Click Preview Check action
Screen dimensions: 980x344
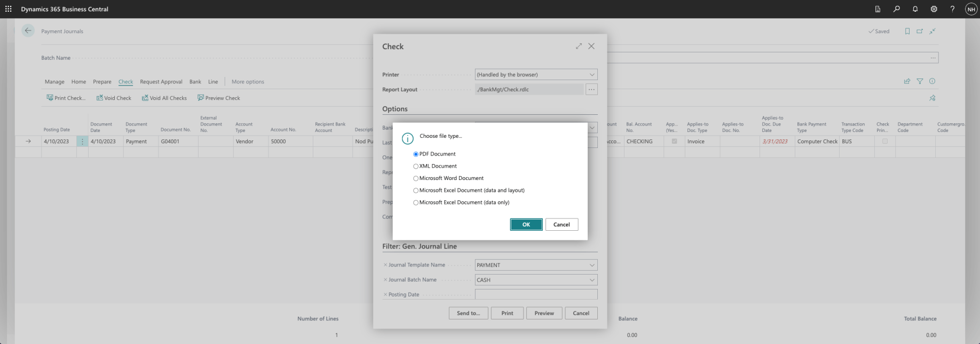point(219,98)
